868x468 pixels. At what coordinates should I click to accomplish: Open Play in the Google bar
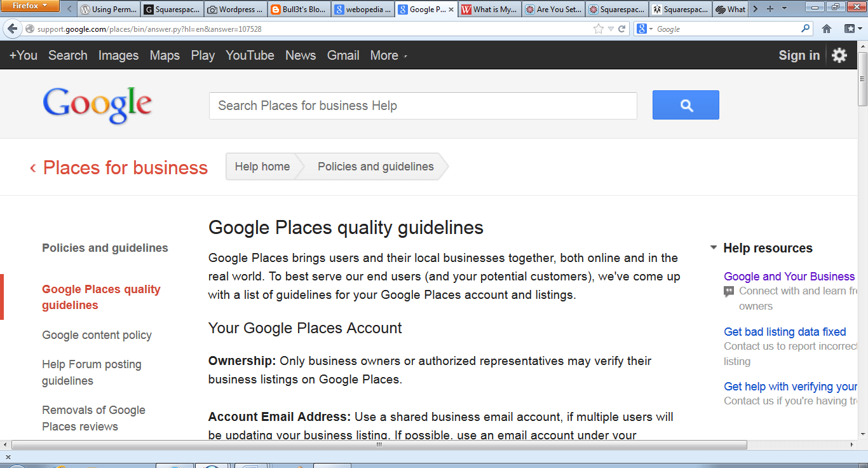point(203,55)
